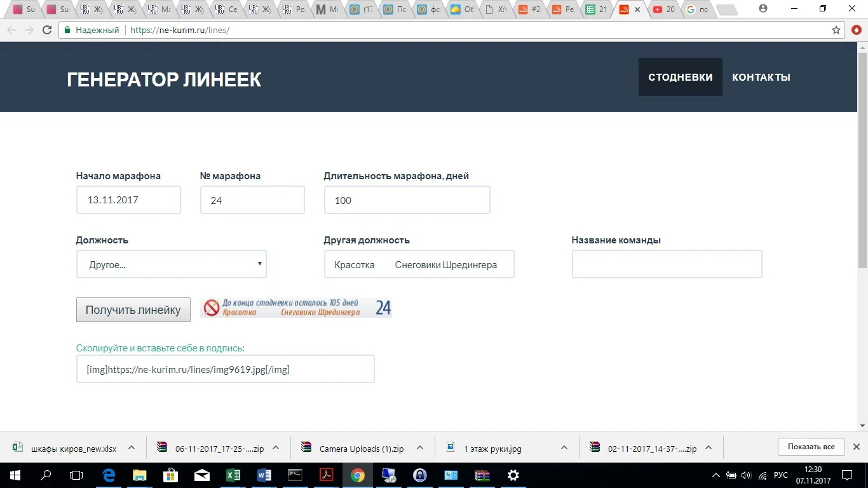The height and width of the screenshot is (488, 868).
Task: Open the Windows notification center
Action: (847, 475)
